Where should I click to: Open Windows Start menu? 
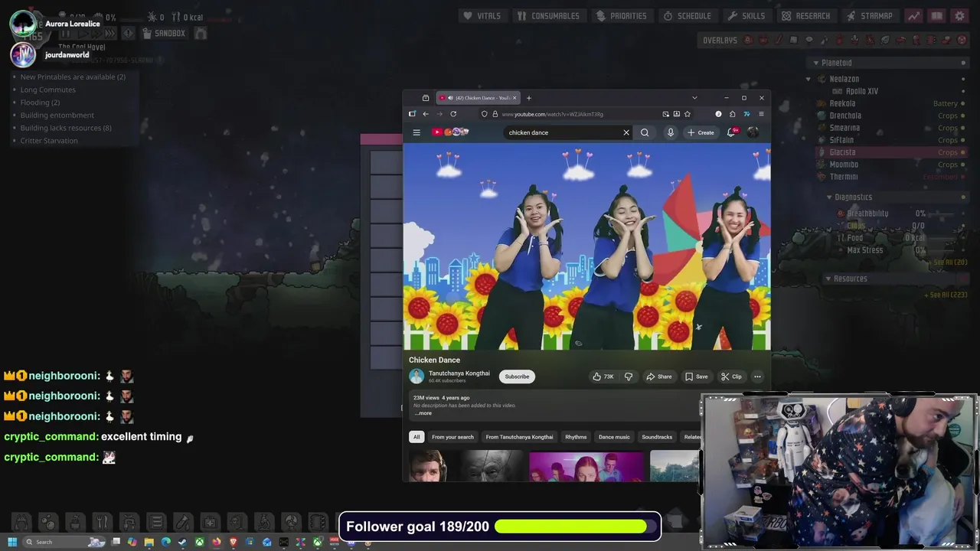(12, 542)
